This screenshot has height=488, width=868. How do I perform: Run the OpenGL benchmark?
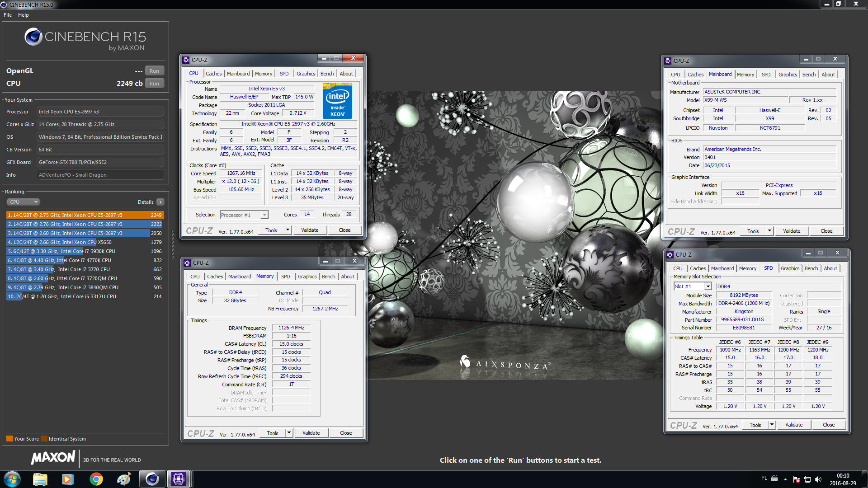[x=154, y=71]
